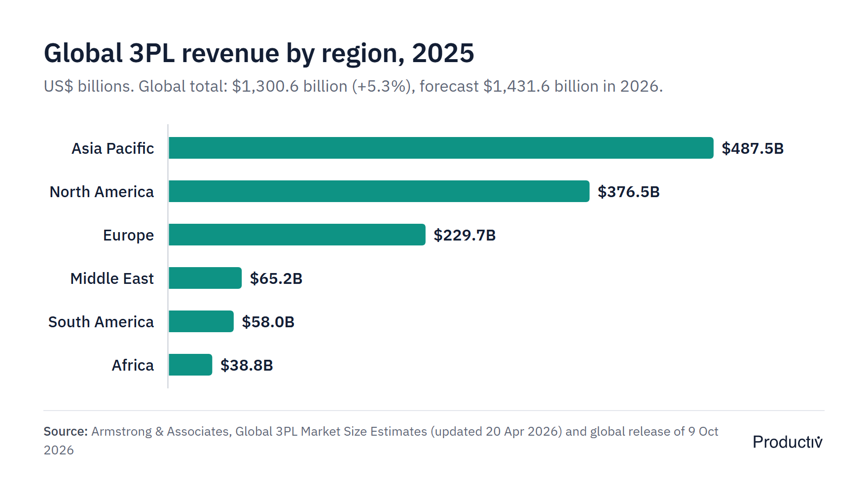Click the $38.8B value label
This screenshot has width=868, height=483.
pyautogui.click(x=247, y=365)
